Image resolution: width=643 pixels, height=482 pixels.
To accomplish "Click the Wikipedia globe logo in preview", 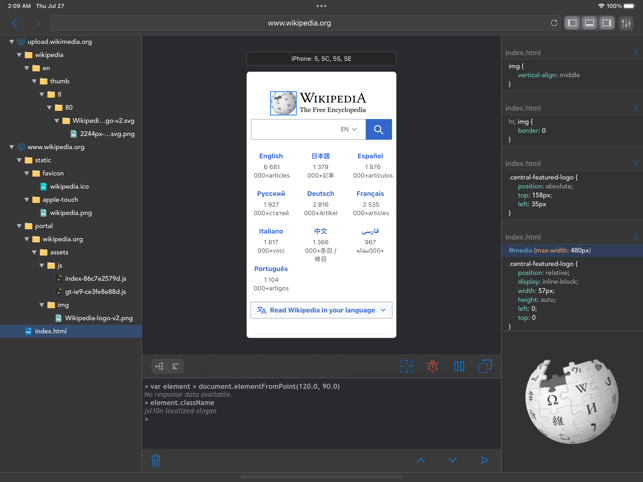I will pos(283,103).
